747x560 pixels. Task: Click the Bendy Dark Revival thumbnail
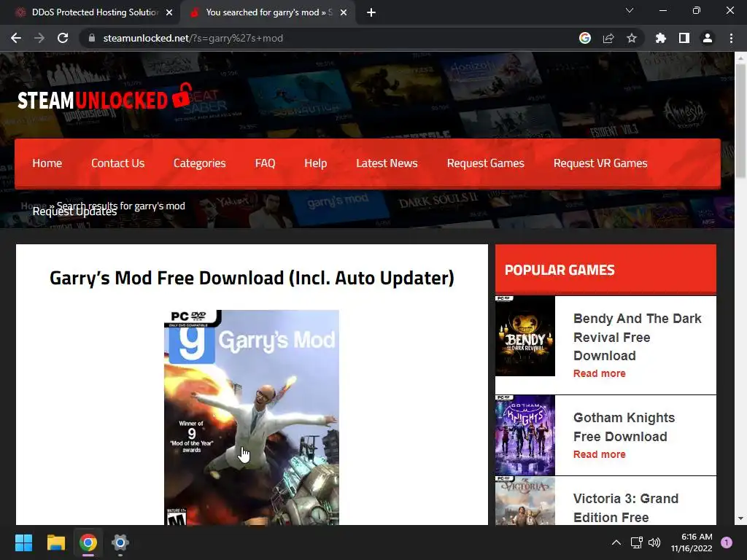[525, 335]
